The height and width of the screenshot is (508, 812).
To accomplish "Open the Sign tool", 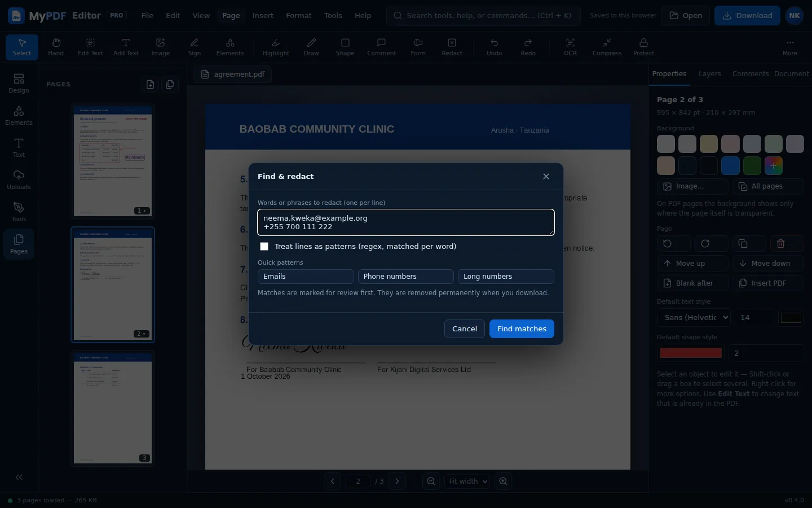I will [x=195, y=47].
